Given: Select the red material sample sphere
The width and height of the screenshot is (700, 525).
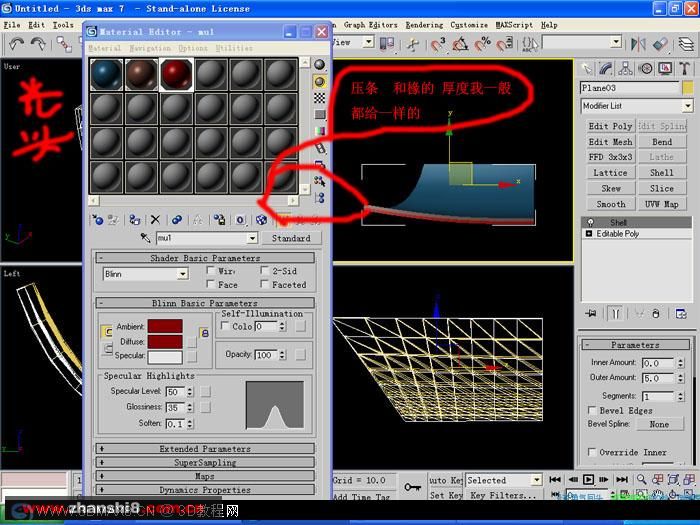Looking at the screenshot, I should pyautogui.click(x=176, y=75).
